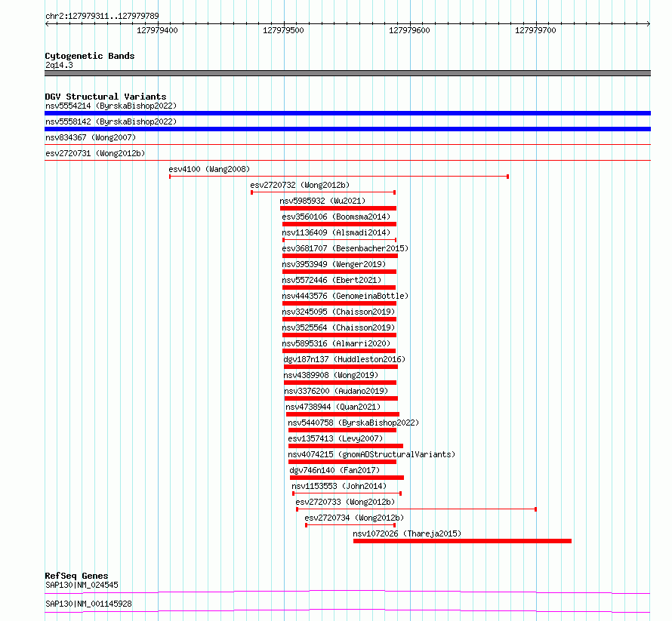This screenshot has width=672, height=621.
Task: Click the 2q14.3 band label
Action: 59,65
